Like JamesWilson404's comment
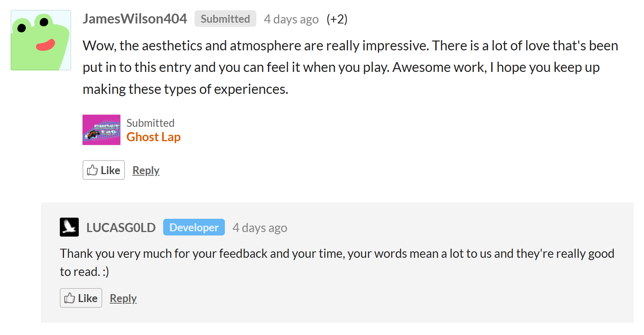The image size is (644, 335). 104,170
